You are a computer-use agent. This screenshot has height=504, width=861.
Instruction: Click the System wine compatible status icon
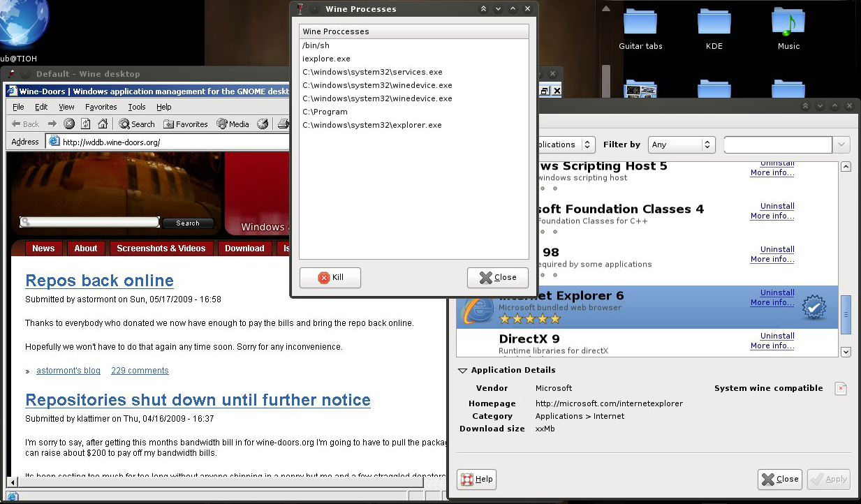pyautogui.click(x=841, y=389)
